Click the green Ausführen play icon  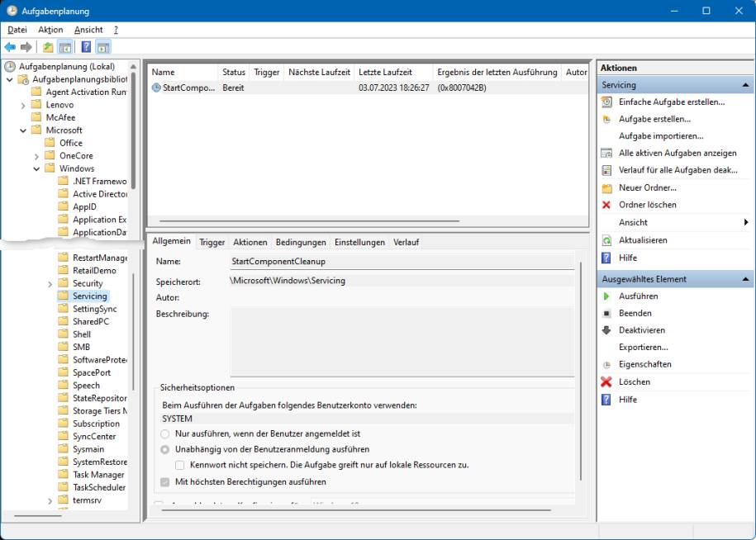point(606,296)
